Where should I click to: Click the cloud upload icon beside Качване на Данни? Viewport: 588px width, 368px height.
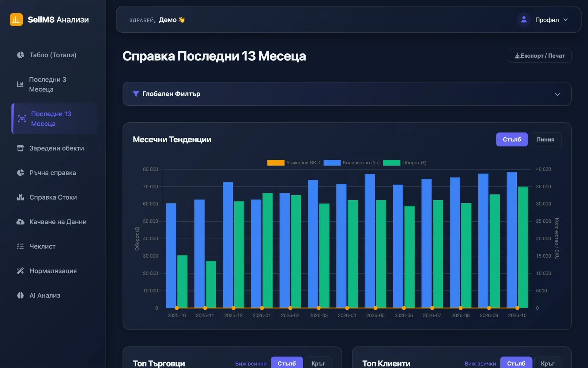tap(21, 222)
